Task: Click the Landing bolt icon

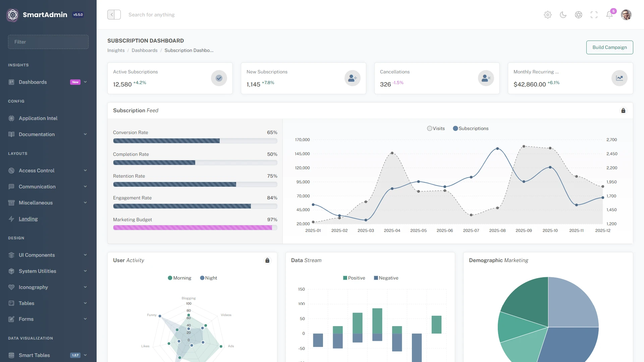Action: (11, 219)
